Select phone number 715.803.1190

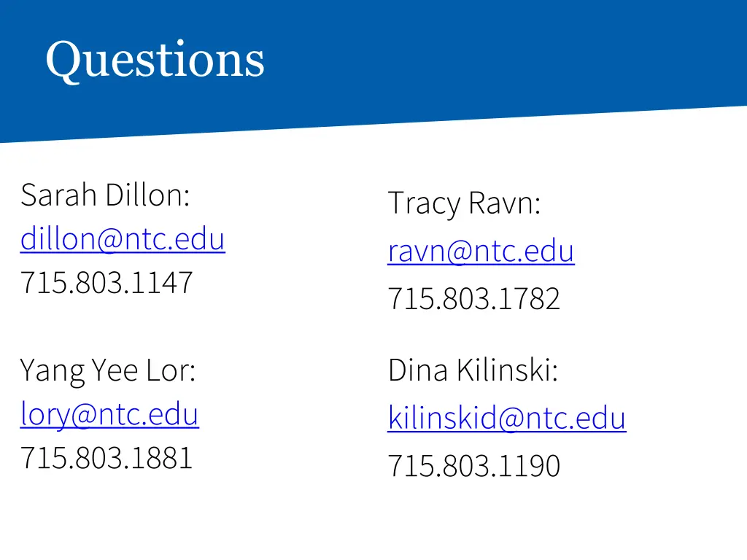[474, 466]
